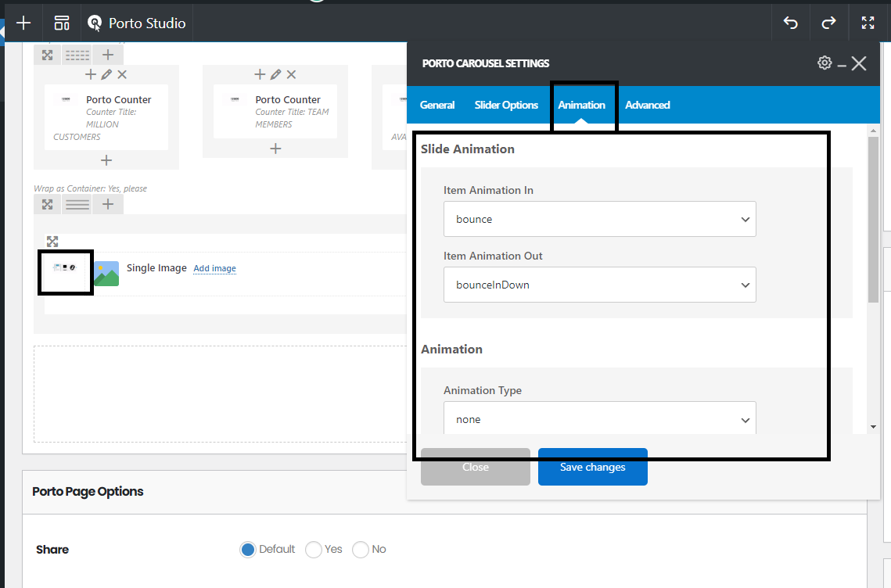Click the Single Image picture icon

point(106,273)
